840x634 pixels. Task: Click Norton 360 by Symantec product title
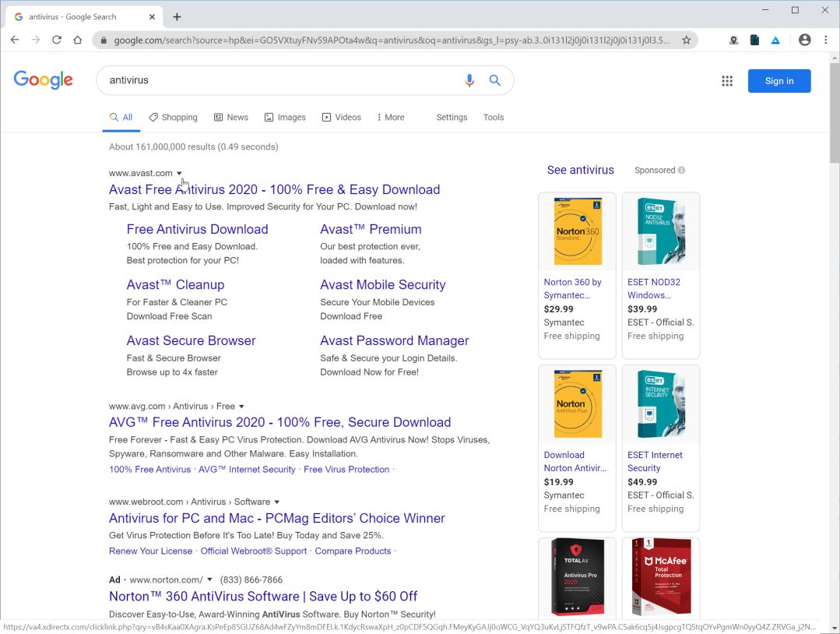click(x=572, y=288)
